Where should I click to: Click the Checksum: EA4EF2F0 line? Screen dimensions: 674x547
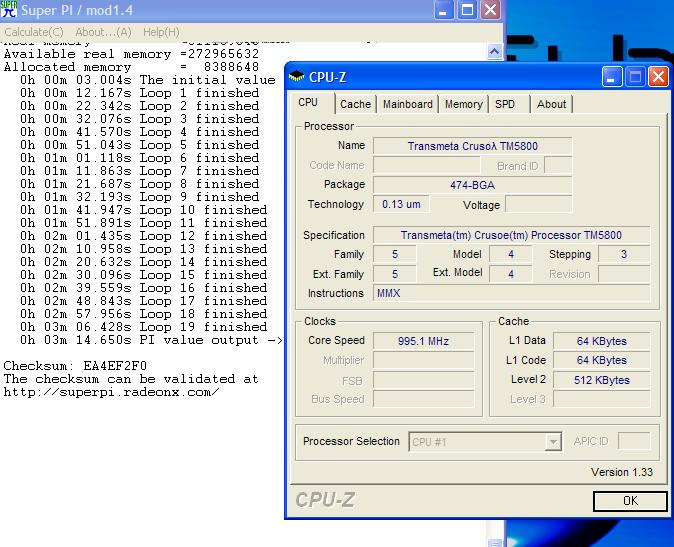click(x=75, y=366)
